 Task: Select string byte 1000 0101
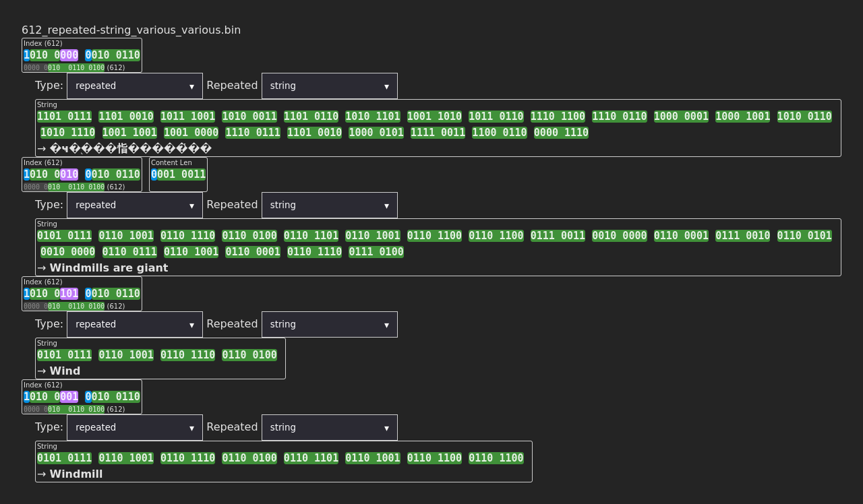pos(376,133)
